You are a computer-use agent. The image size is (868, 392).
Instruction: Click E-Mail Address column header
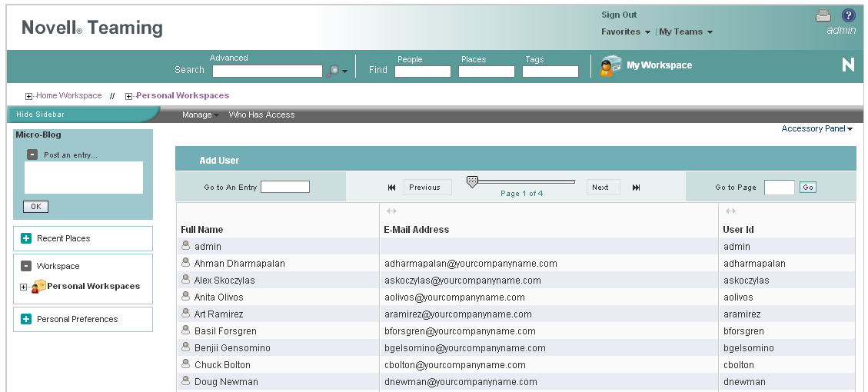tap(416, 230)
